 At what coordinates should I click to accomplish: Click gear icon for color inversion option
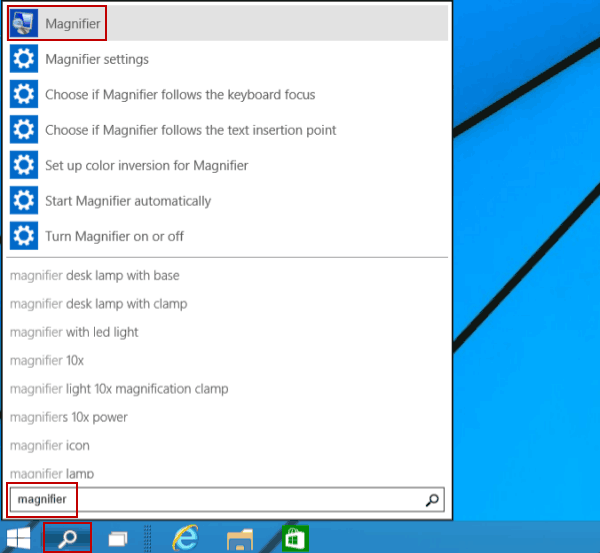24,165
